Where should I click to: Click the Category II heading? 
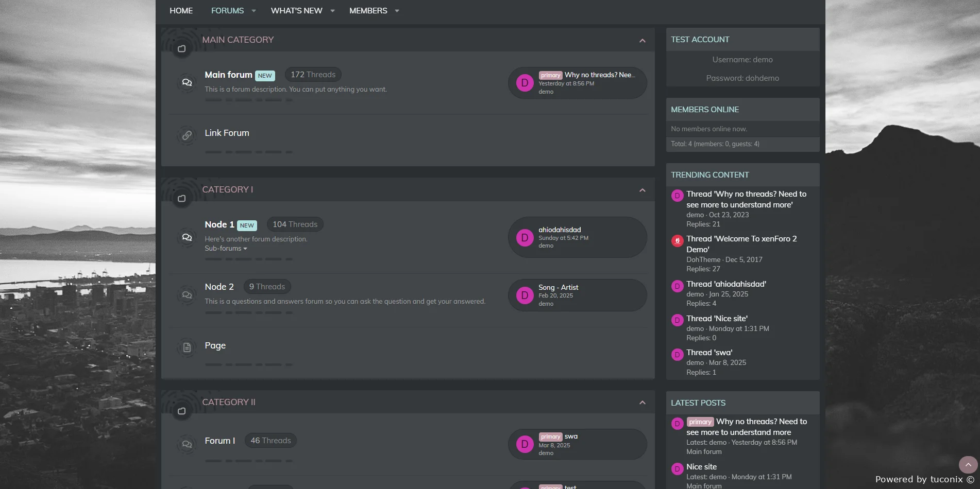click(229, 402)
